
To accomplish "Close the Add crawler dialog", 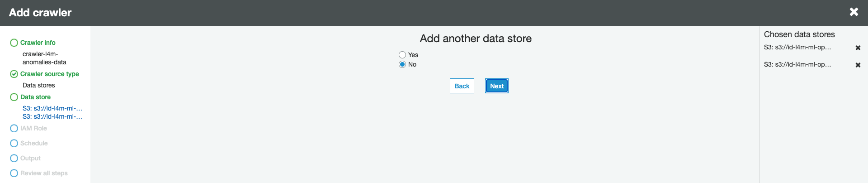I will tap(854, 12).
